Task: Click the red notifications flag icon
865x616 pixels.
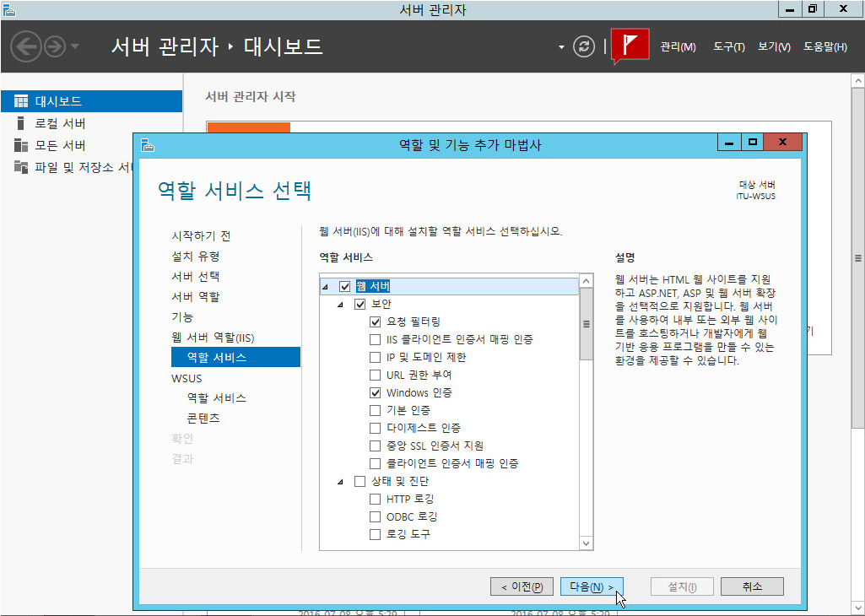Action: click(x=630, y=46)
